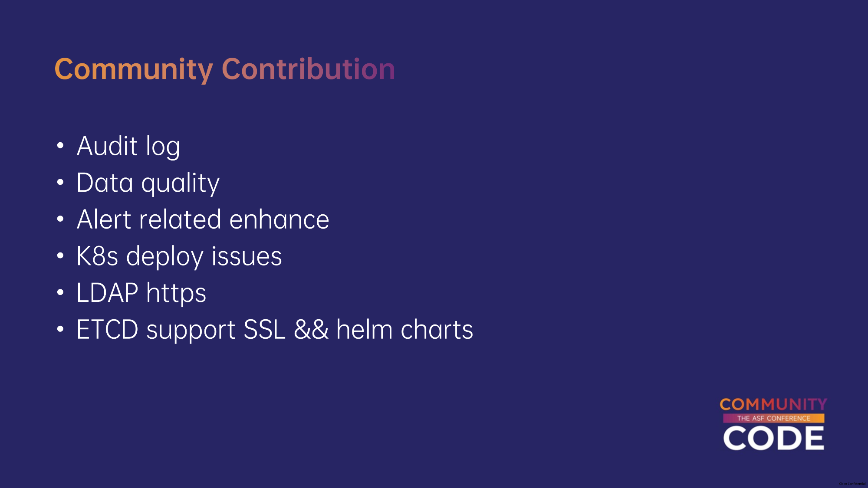
Task: Click the Cisco Confidential footer text
Action: (852, 484)
